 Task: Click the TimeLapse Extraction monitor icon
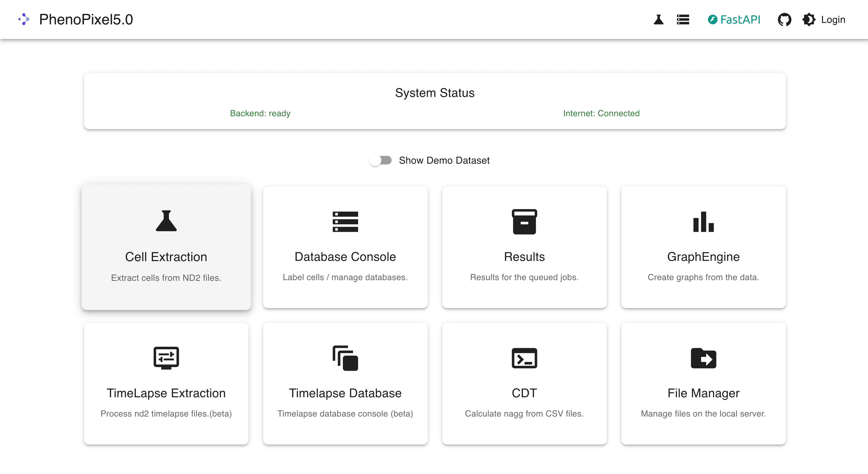(x=166, y=358)
